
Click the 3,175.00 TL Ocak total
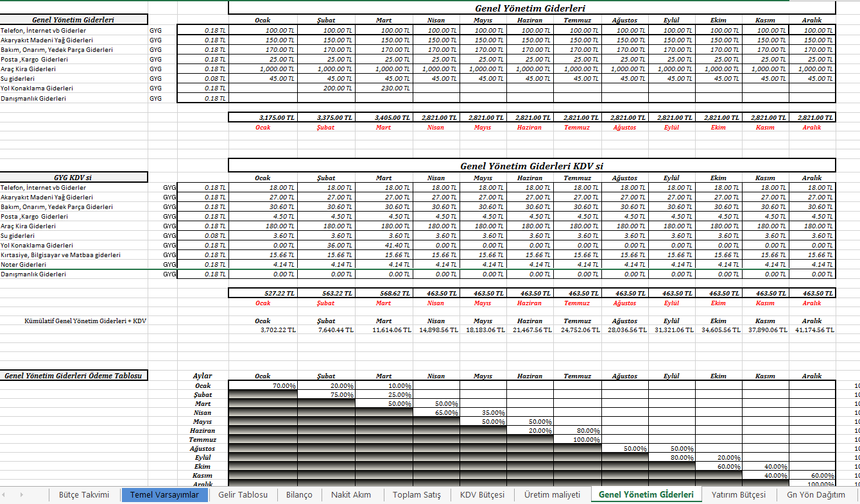(262, 117)
